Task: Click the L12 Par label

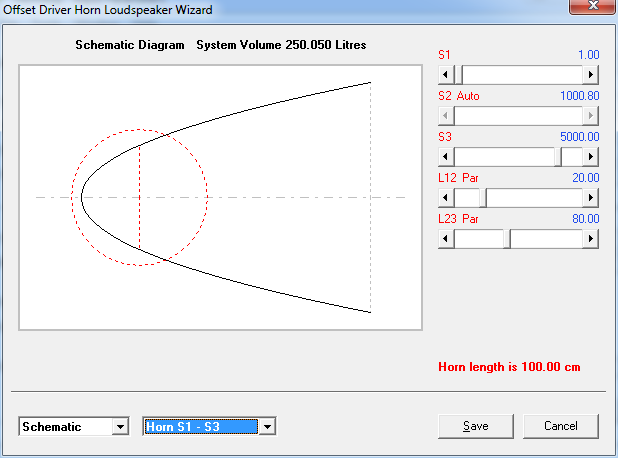Action: click(458, 178)
